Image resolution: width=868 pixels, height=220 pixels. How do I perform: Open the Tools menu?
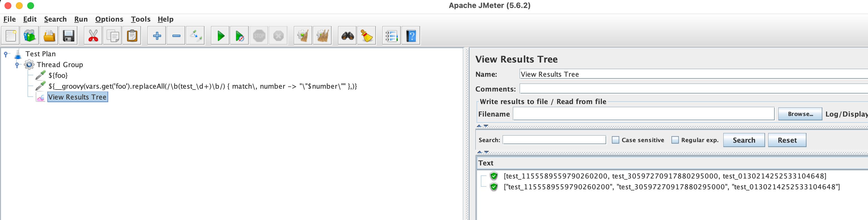tap(140, 19)
